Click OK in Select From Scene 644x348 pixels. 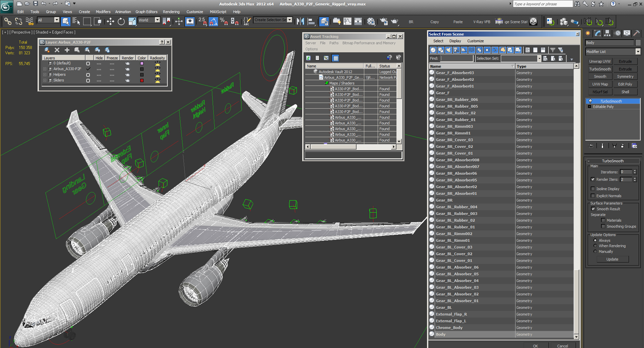click(535, 346)
